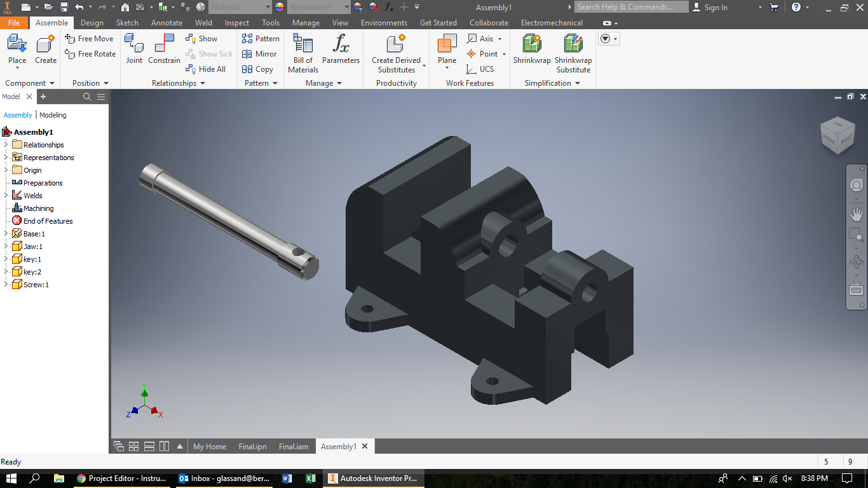Expand the Base:1 component

click(x=6, y=234)
